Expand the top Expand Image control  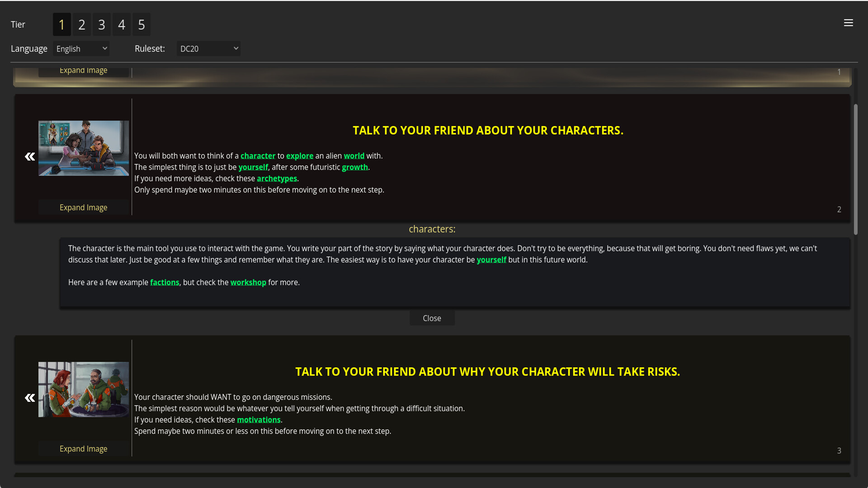coord(83,70)
